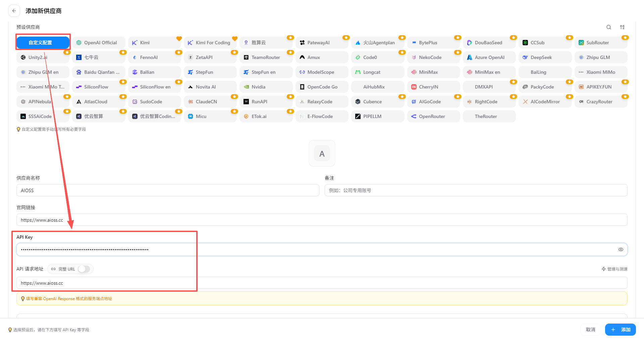Pick the OpenCode Go preset
Viewport: 644px width, 341px height.
322,87
